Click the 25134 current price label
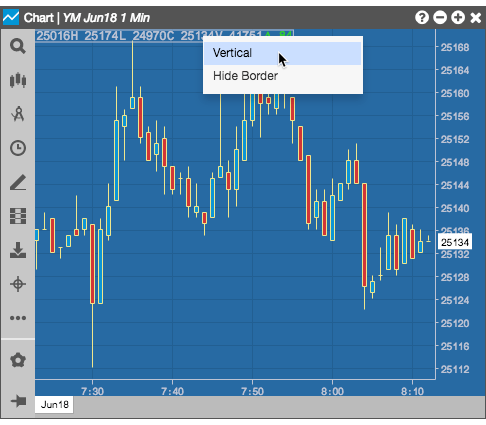The width and height of the screenshot is (486, 425). tap(455, 242)
